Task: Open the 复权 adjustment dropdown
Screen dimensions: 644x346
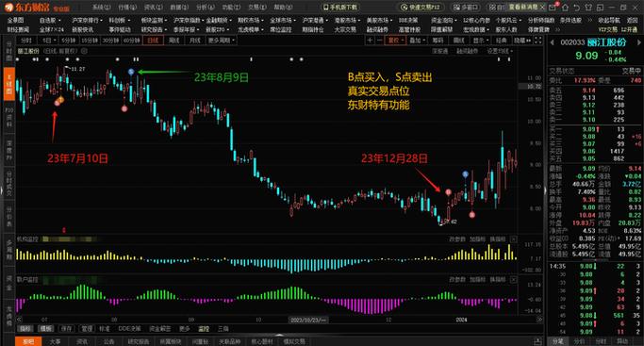Action: 396,40
